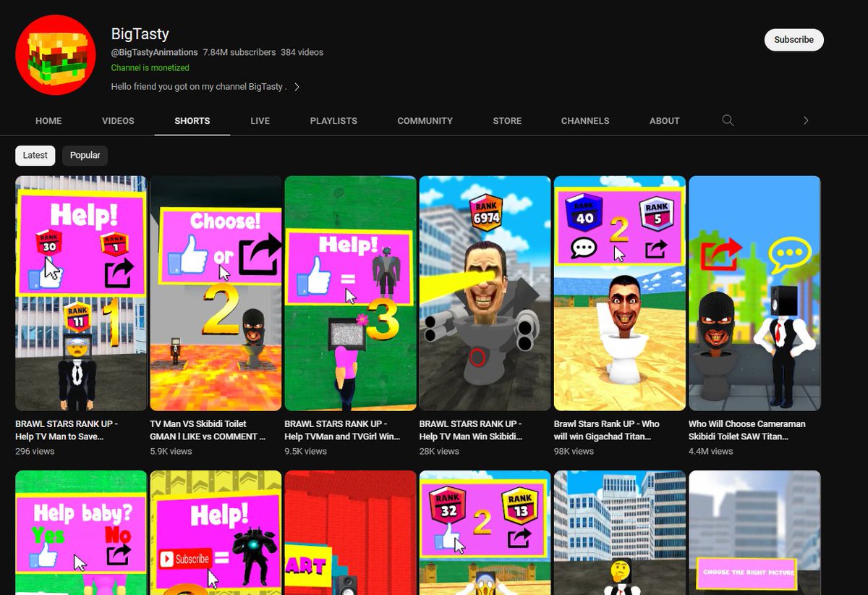Click the right arrow to scroll tabs
Screen dimensions: 868x595
tap(806, 121)
